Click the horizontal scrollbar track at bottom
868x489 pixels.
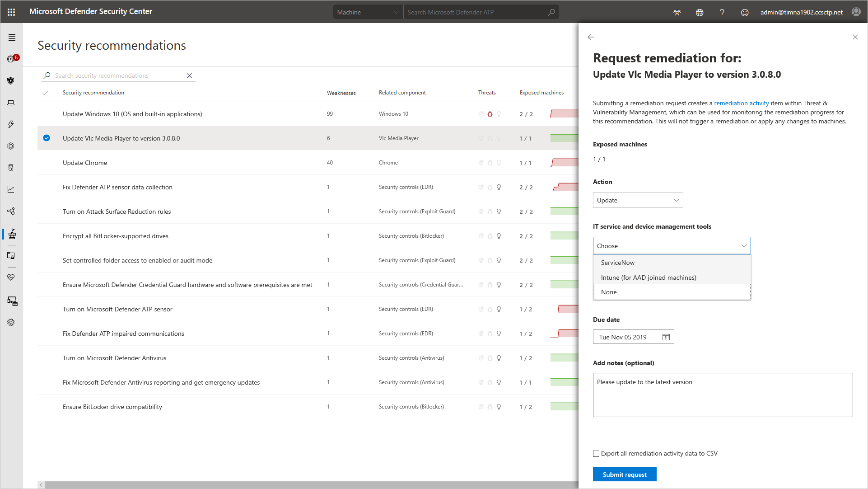(311, 485)
